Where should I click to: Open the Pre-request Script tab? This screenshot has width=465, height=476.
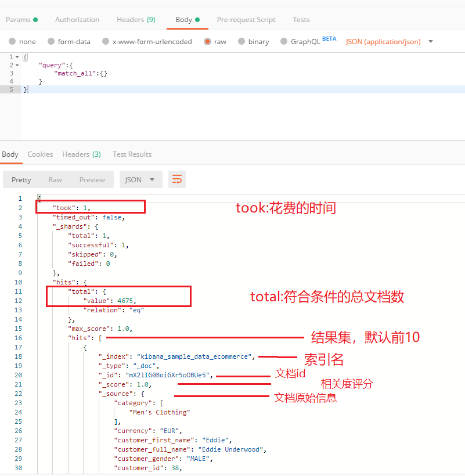pos(246,20)
